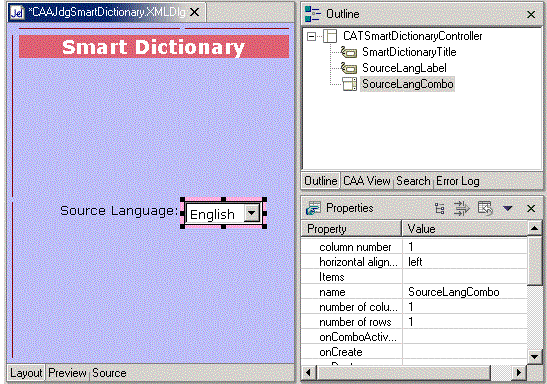This screenshot has height=384, width=547.
Task: Select SmartDictionaryTitle in the outline tree
Action: 409,52
